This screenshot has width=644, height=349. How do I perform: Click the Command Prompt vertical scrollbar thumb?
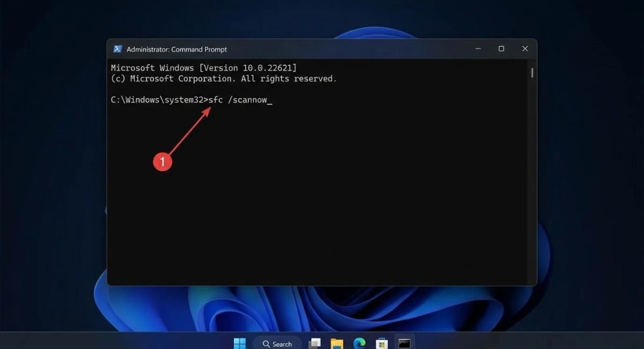click(532, 72)
